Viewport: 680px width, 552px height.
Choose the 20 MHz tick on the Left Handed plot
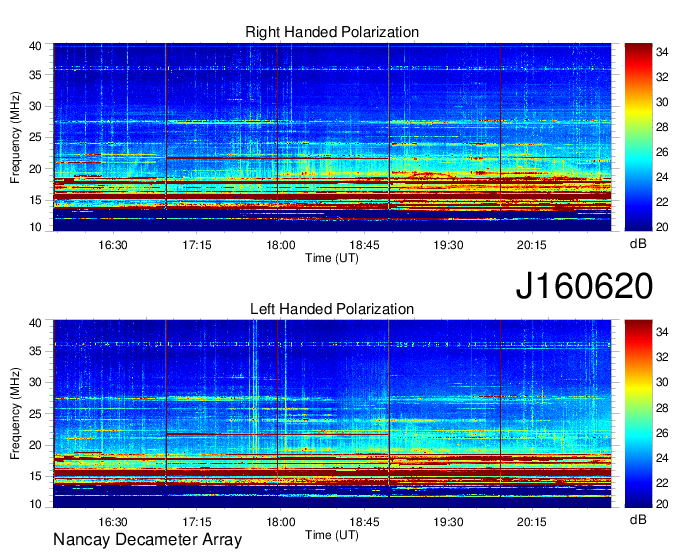(36, 445)
